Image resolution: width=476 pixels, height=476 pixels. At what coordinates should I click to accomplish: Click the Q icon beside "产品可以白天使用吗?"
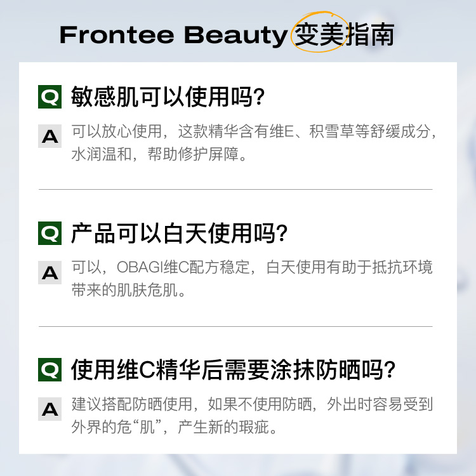coord(50,234)
